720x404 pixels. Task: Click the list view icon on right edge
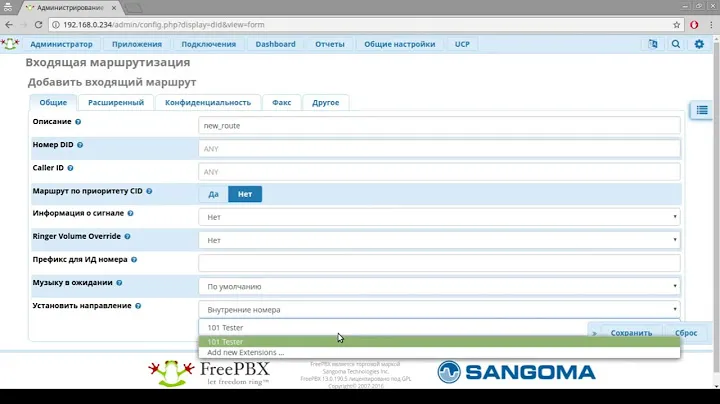[702, 110]
